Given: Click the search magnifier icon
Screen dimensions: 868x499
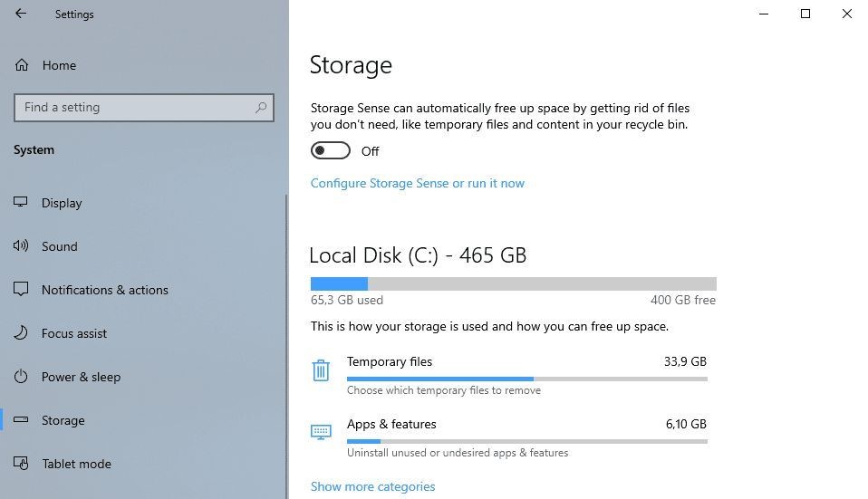Looking at the screenshot, I should point(261,108).
